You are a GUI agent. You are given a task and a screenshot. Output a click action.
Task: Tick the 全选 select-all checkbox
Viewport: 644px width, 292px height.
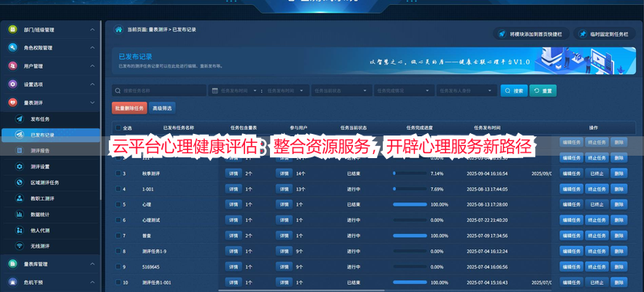pos(118,128)
